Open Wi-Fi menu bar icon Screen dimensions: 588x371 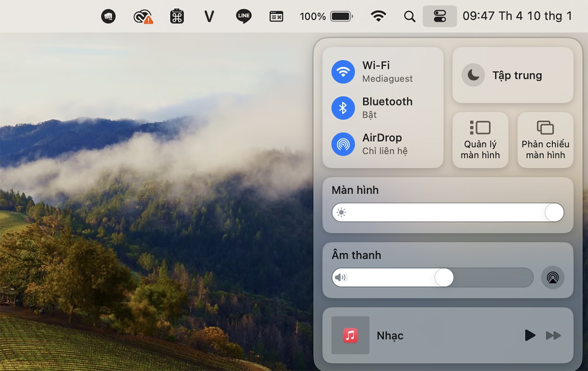378,17
